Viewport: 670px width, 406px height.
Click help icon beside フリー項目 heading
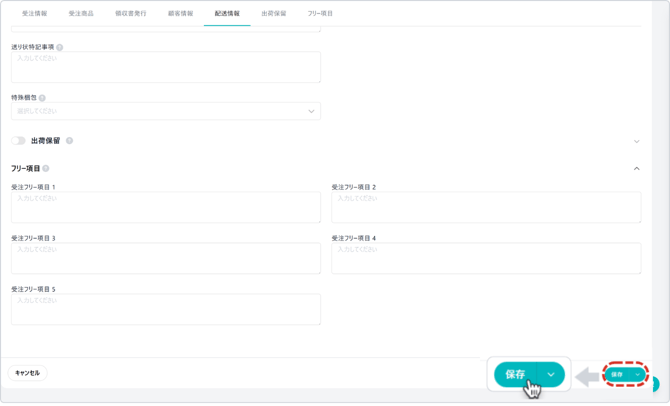click(x=46, y=169)
